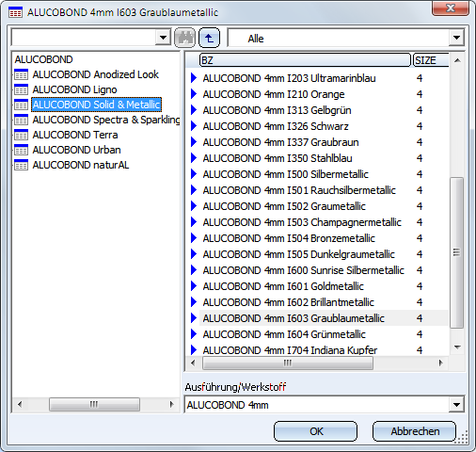Click the up-level arrow button

tap(209, 38)
